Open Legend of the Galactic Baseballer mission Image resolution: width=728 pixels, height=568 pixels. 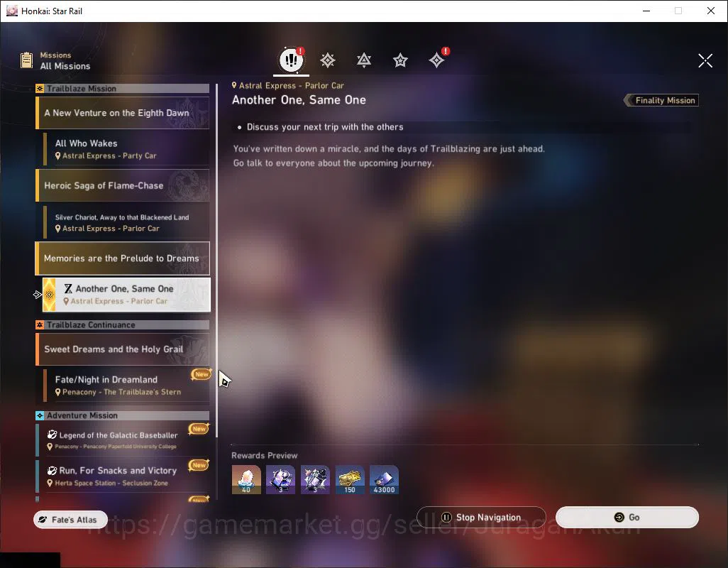(123, 439)
